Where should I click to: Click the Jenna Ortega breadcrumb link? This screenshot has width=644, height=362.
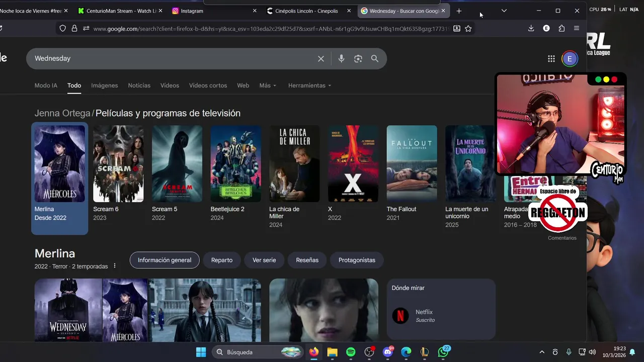click(62, 113)
